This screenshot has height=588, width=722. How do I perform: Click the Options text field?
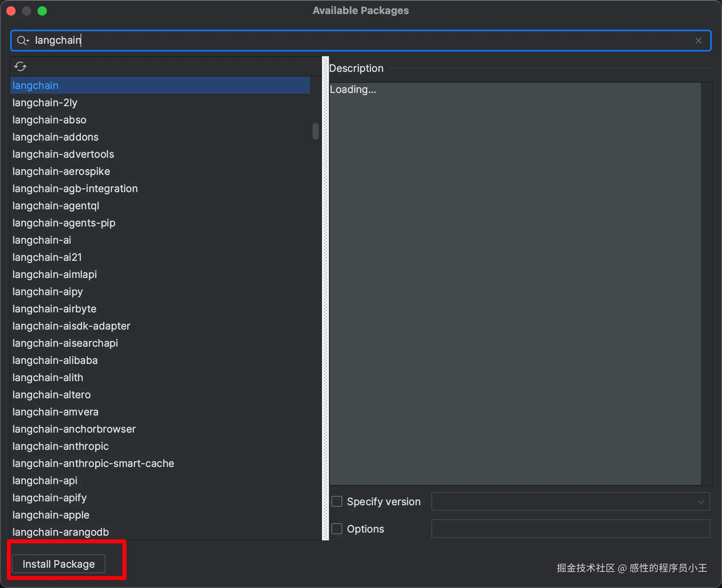click(570, 529)
